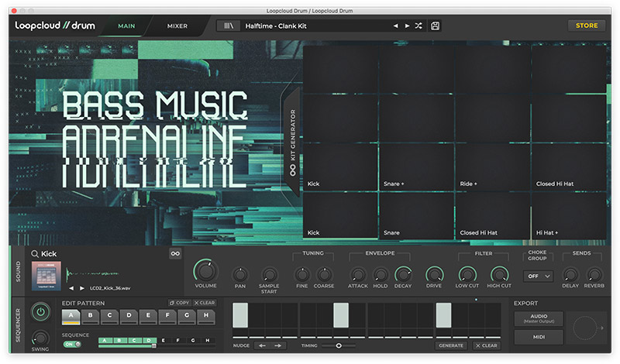Click the Timing slider handle
The image size is (620, 364).
pos(339,346)
